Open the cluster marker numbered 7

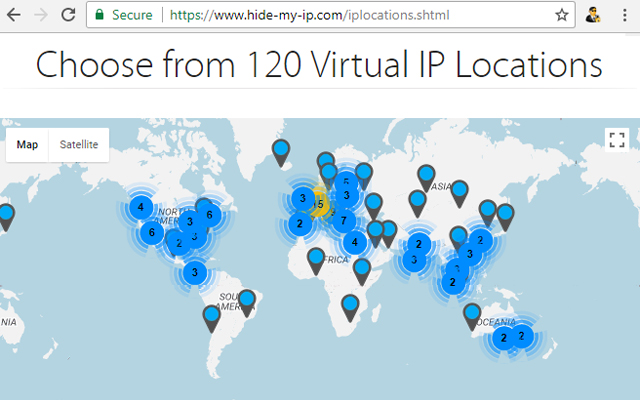(x=343, y=220)
